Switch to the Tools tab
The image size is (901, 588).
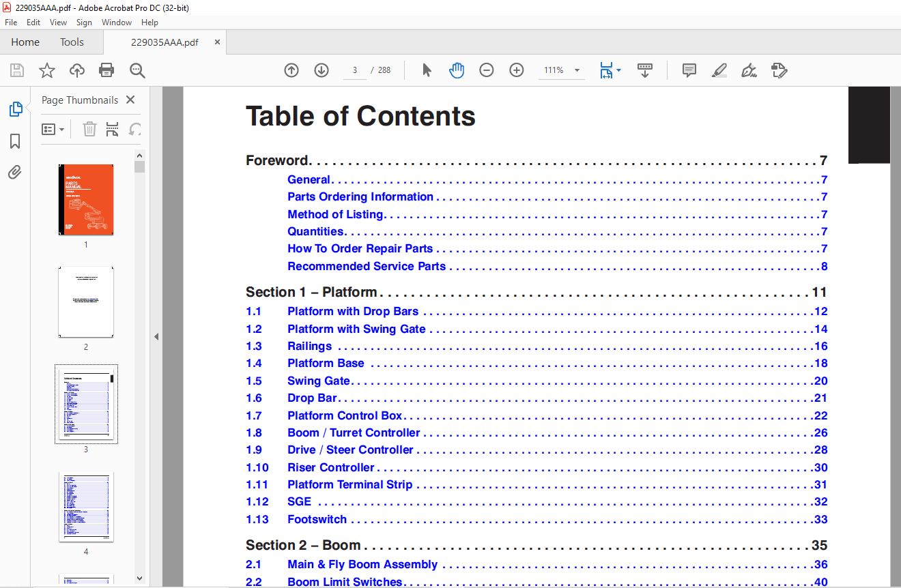[x=72, y=42]
